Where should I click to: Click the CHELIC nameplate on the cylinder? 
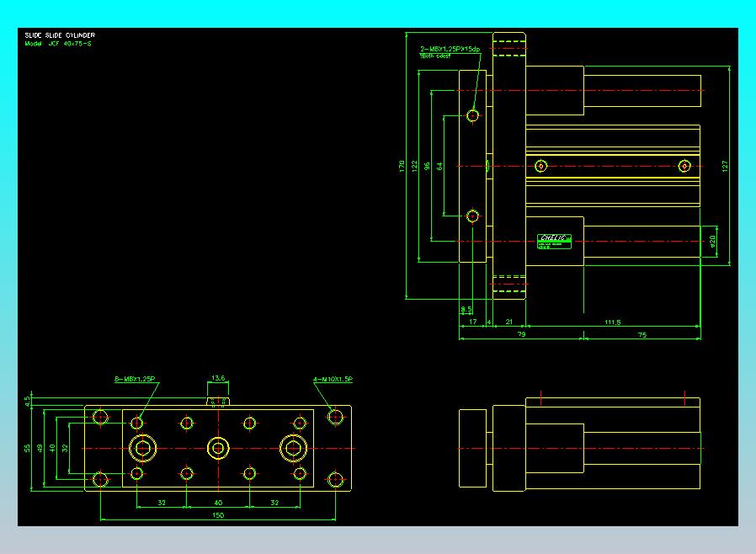pyautogui.click(x=554, y=241)
